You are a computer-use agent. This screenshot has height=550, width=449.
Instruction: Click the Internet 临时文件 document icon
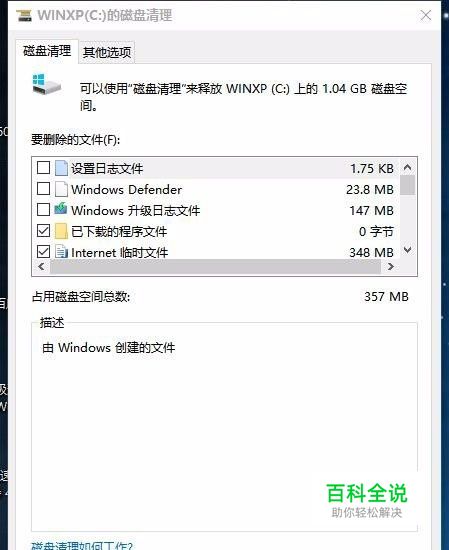pyautogui.click(x=61, y=251)
